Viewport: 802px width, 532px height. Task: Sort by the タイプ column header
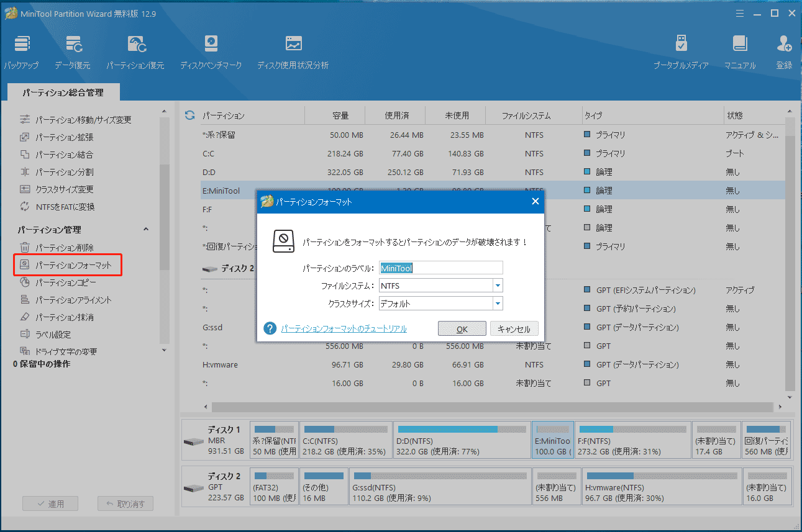coord(652,115)
